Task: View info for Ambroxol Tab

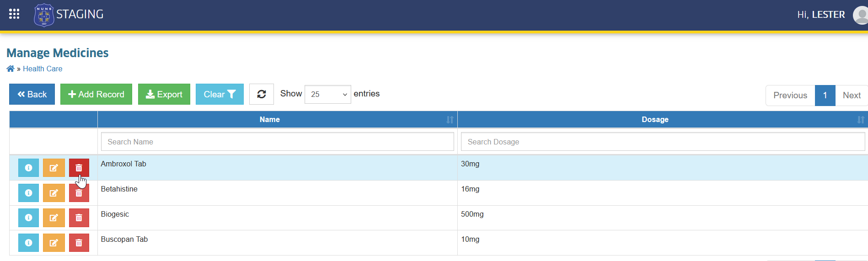Action: tap(28, 168)
